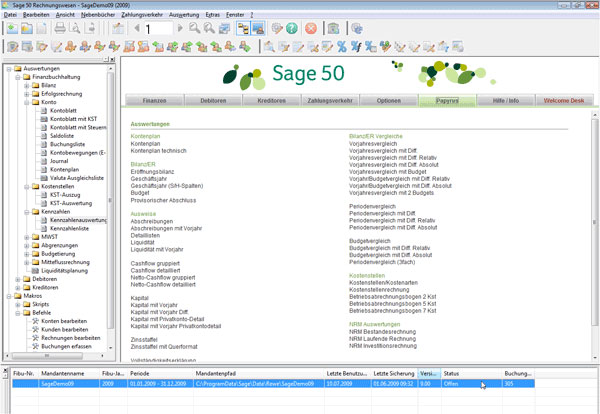Click the Mandantenname column header
This screenshot has height=414, width=600.
click(x=69, y=373)
